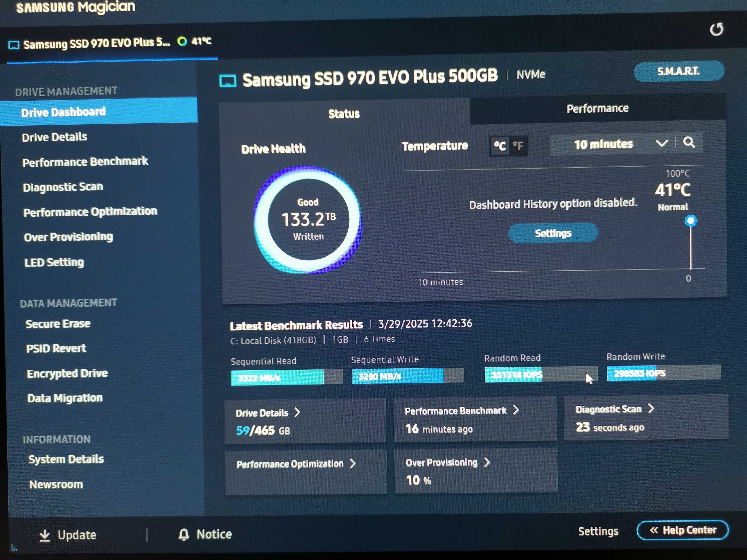Click the Notice bell icon
Image resolution: width=747 pixels, height=560 pixels.
click(x=184, y=534)
